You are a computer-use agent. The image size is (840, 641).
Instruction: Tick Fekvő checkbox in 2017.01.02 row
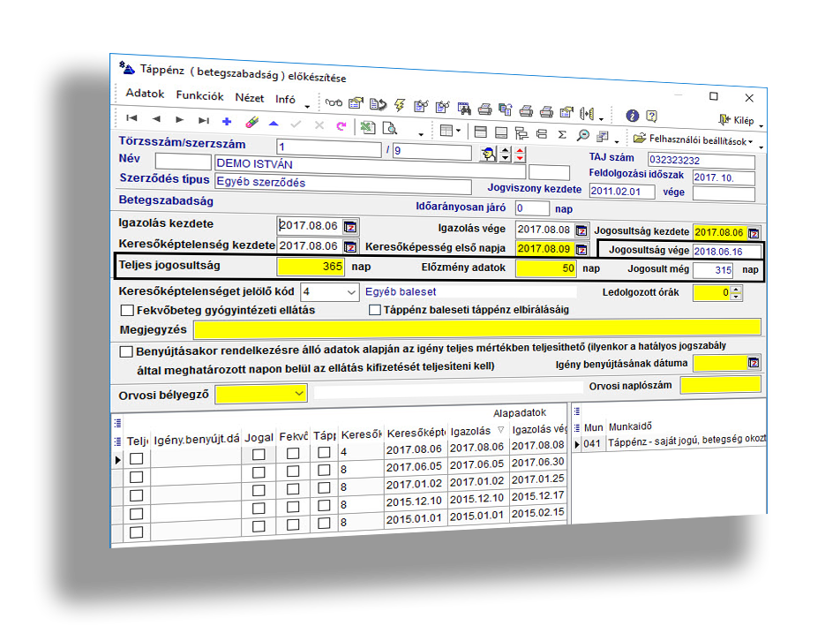coord(293,488)
